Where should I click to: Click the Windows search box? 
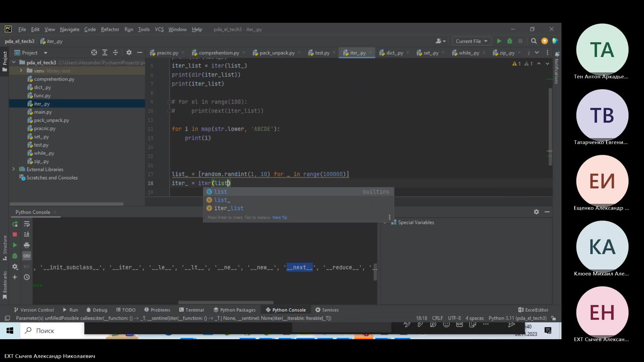(52, 331)
